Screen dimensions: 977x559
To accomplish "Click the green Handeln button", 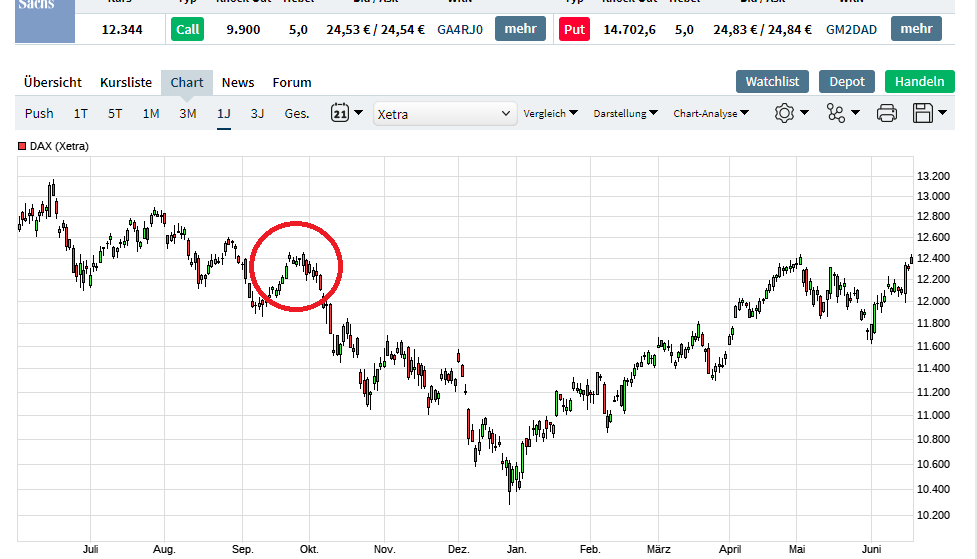I will (920, 82).
